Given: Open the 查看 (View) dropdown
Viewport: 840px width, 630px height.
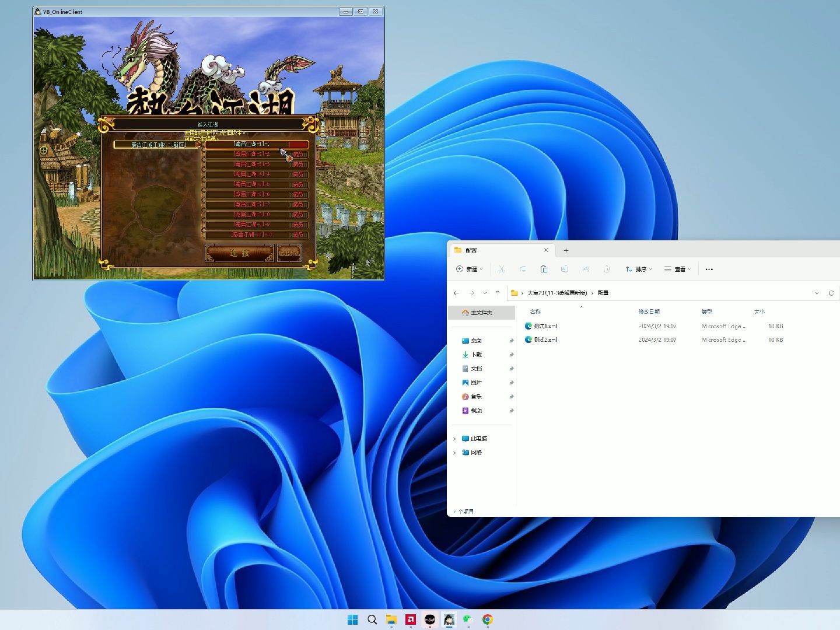Looking at the screenshot, I should (x=677, y=269).
